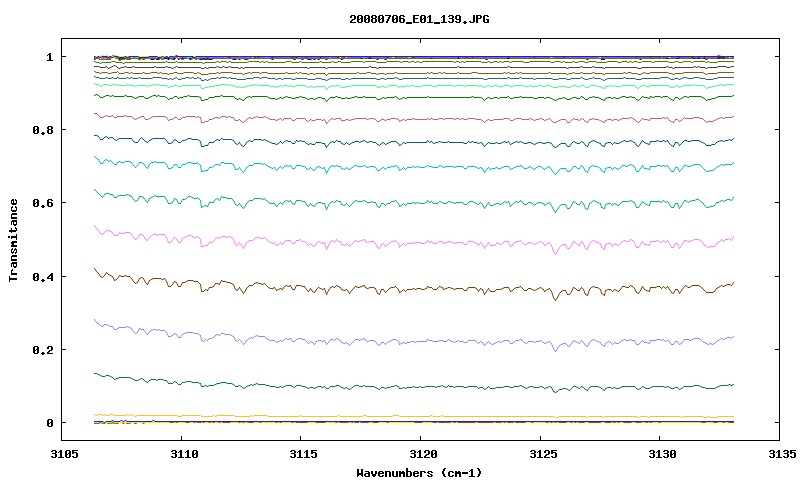
Task: Click the x-axis tick label 3135
Action: pos(782,454)
